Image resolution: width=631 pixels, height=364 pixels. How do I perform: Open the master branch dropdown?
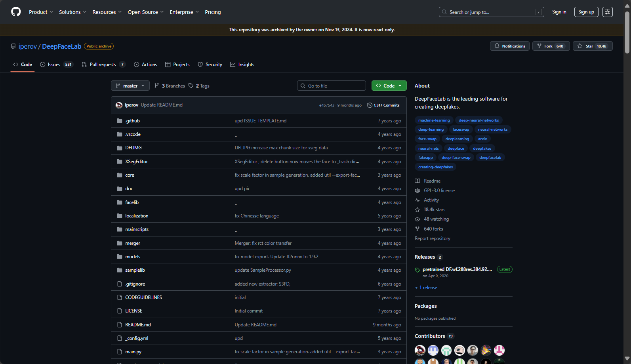130,86
